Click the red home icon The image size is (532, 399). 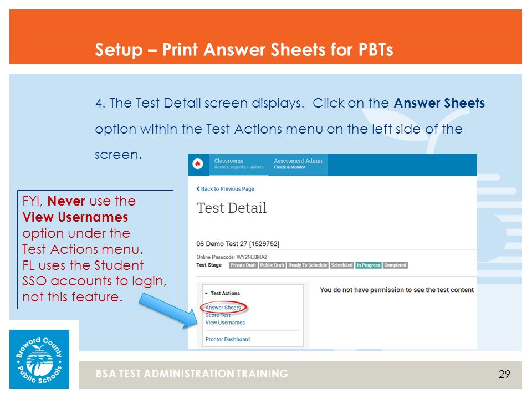pos(198,164)
